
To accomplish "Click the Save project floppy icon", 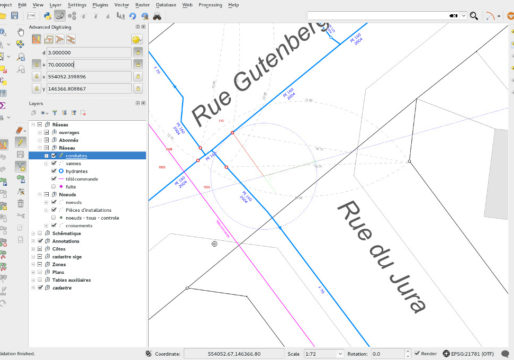I will 14,15.
